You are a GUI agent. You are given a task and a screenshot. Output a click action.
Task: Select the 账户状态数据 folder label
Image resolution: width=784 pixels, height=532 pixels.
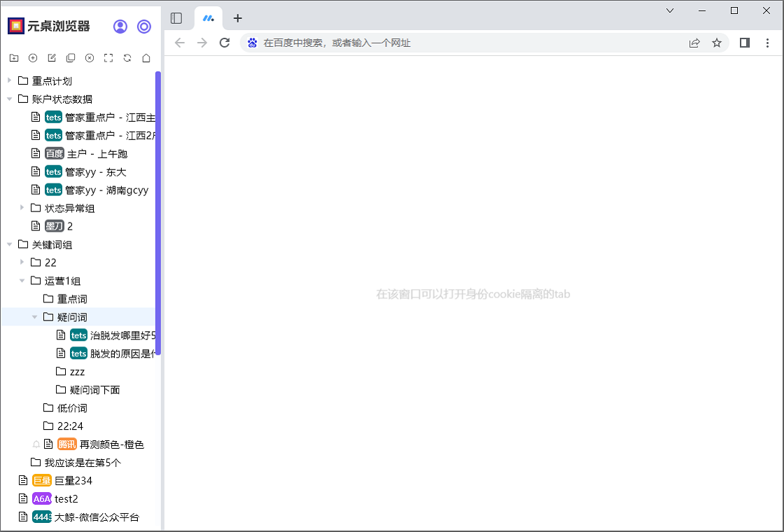click(62, 99)
